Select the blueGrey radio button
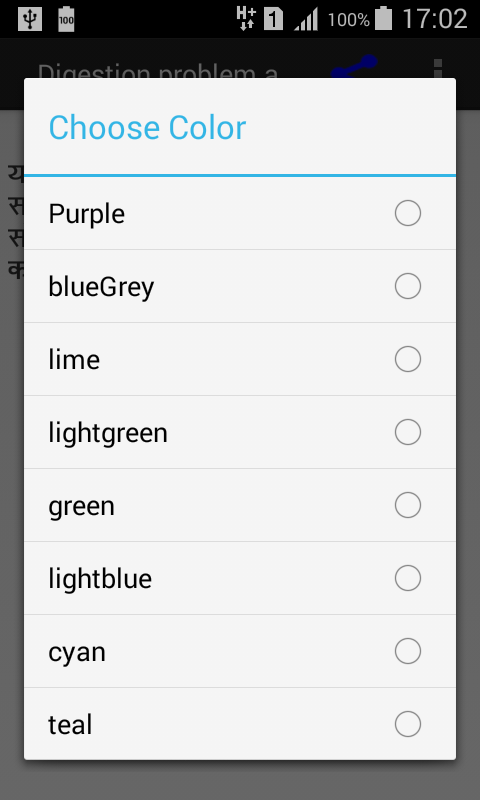 408,286
